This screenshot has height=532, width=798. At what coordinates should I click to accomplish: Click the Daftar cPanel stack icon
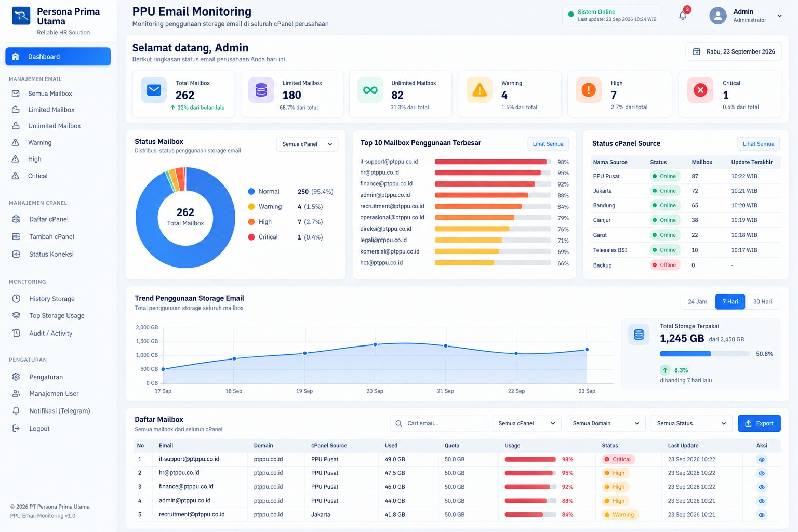click(16, 219)
